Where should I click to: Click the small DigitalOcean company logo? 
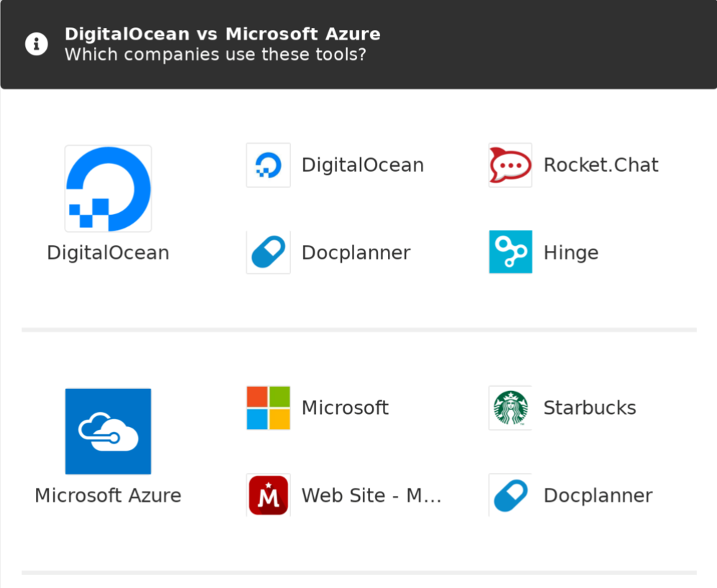(269, 165)
